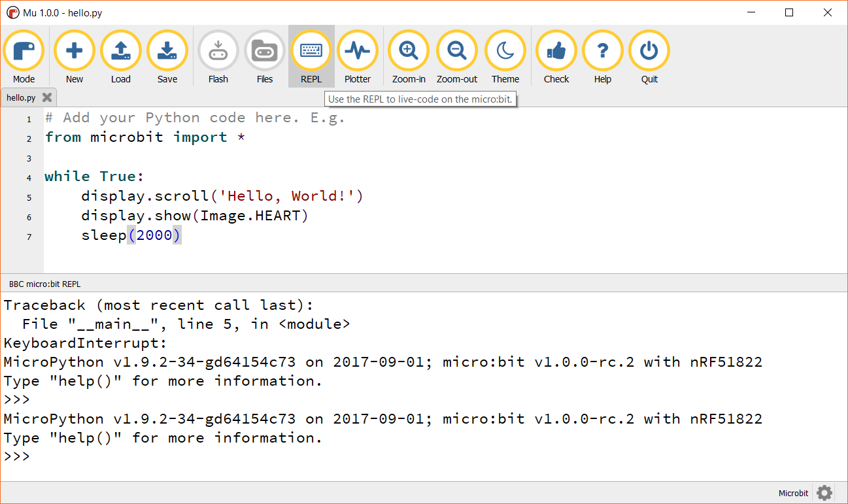Minimize the Mu window
Viewport: 848px width, 504px height.
753,12
